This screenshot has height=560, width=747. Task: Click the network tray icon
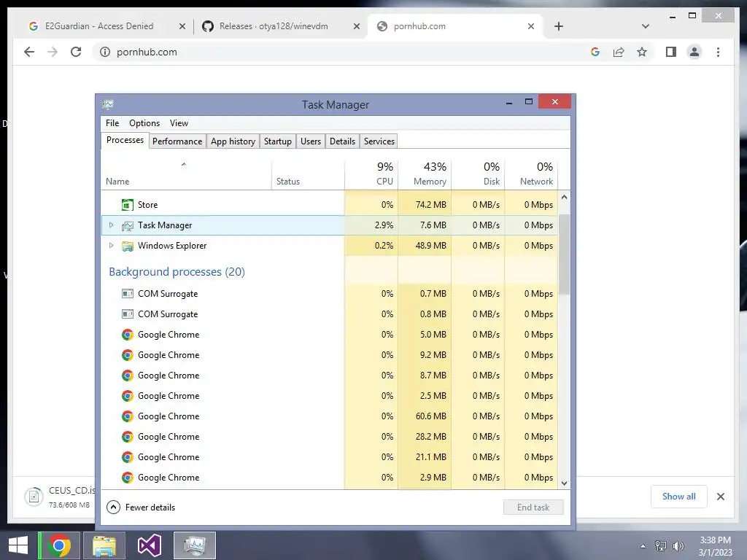661,546
